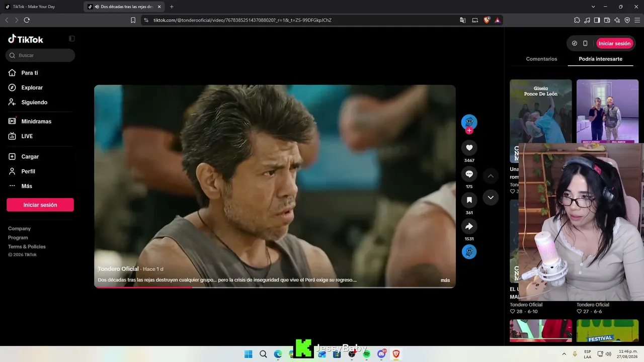Click the video progress bar

pos(275,287)
